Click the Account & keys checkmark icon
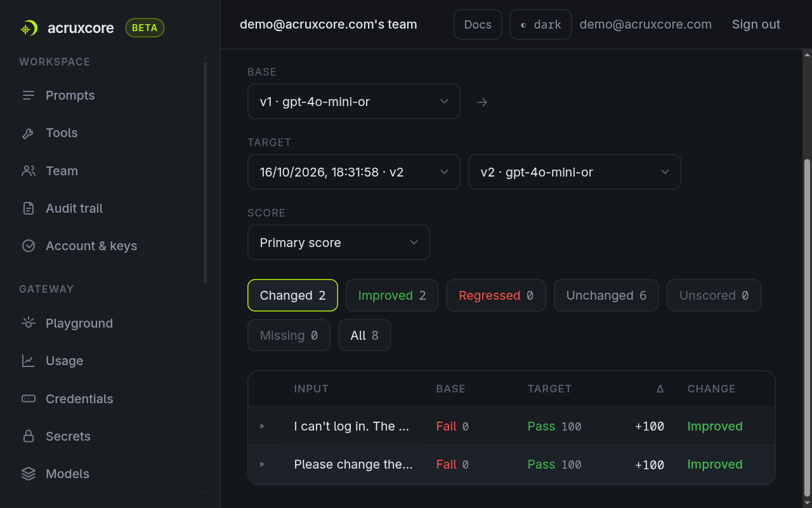The width and height of the screenshot is (812, 508). (29, 246)
